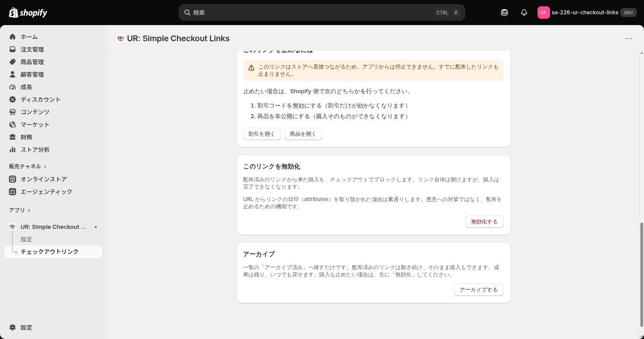This screenshot has height=339, width=644.
Task: Open the three-dot app menu
Action: [x=629, y=39]
